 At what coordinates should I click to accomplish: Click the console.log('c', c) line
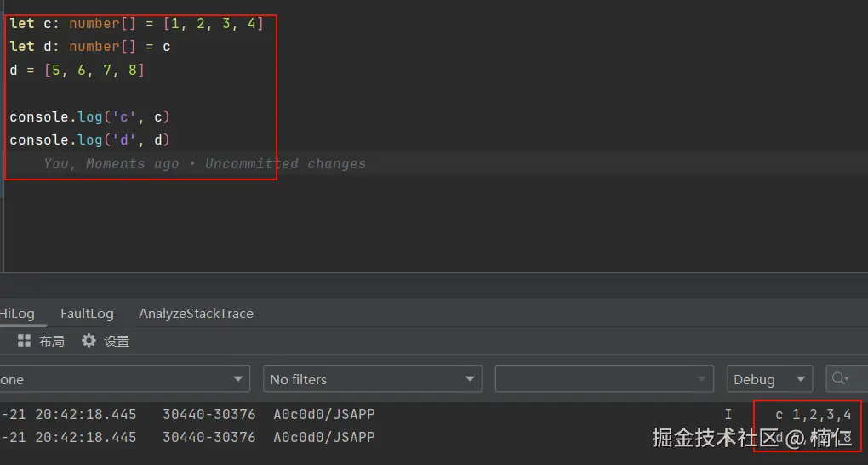pos(89,117)
